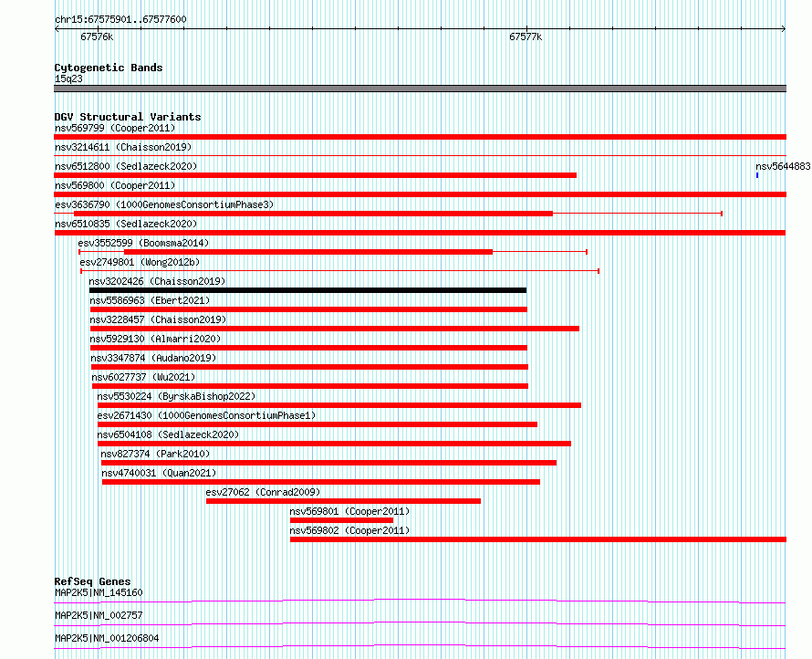Click the DGV Structural Variants track heading

coord(128,117)
